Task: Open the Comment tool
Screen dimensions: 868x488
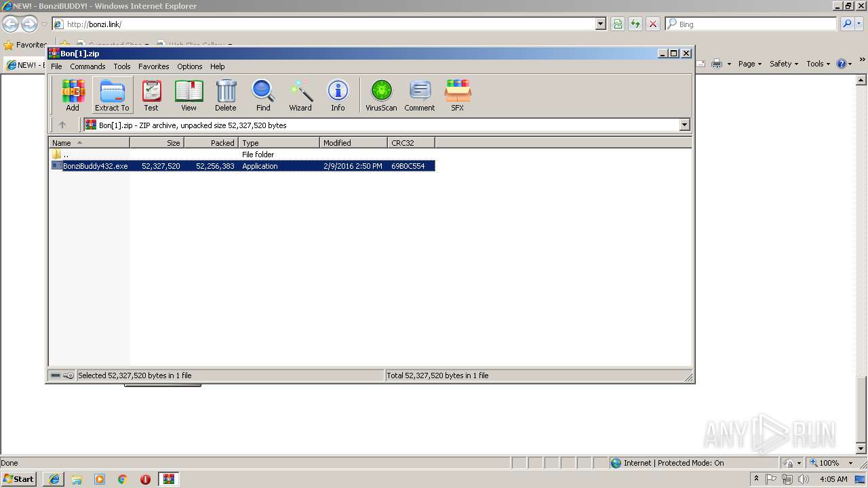Action: [420, 95]
